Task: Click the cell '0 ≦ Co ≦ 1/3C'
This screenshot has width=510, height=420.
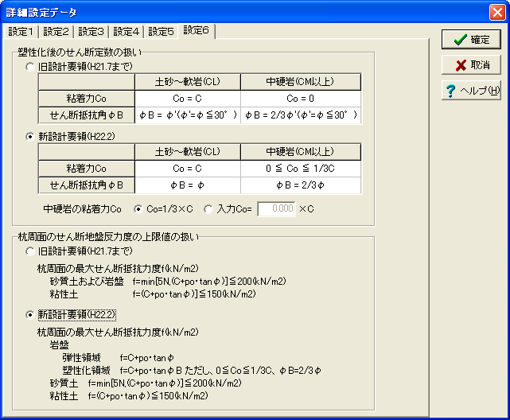Action: point(301,169)
